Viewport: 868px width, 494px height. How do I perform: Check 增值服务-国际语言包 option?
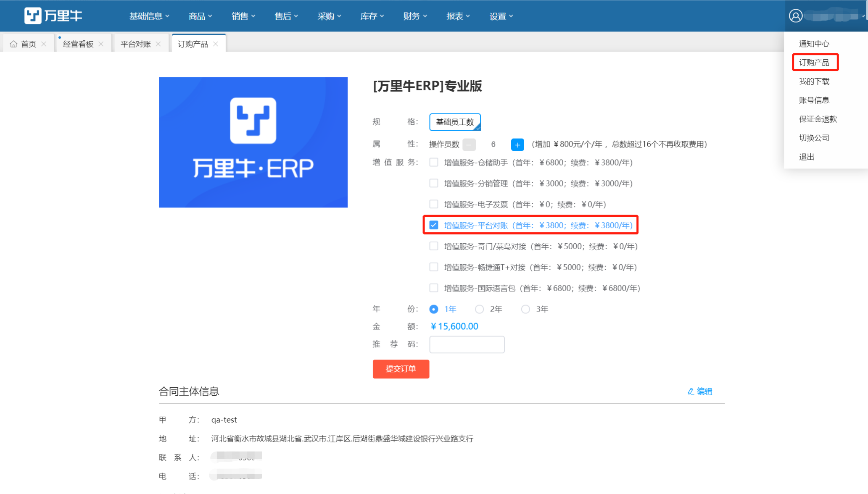pos(433,288)
